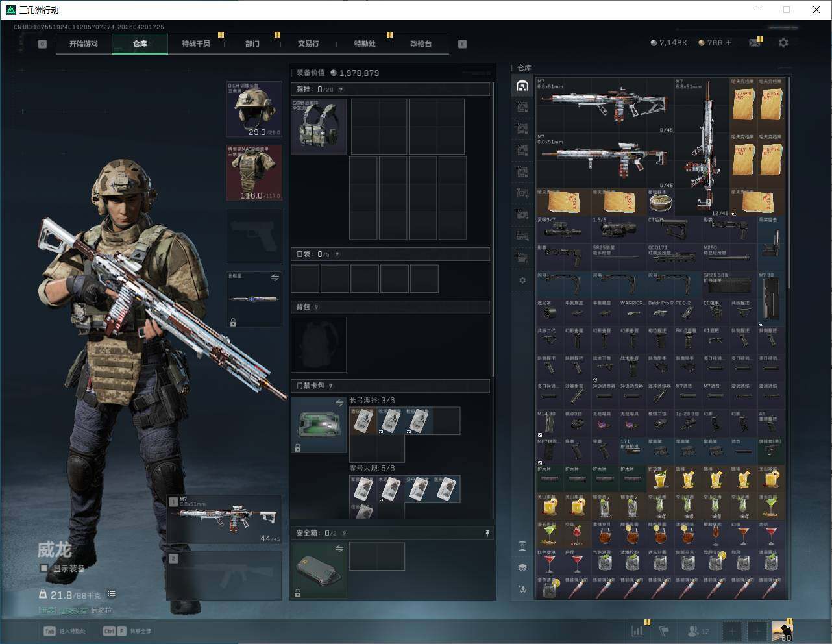Open the friends icon showing 12
This screenshot has height=644, width=832.
click(698, 630)
